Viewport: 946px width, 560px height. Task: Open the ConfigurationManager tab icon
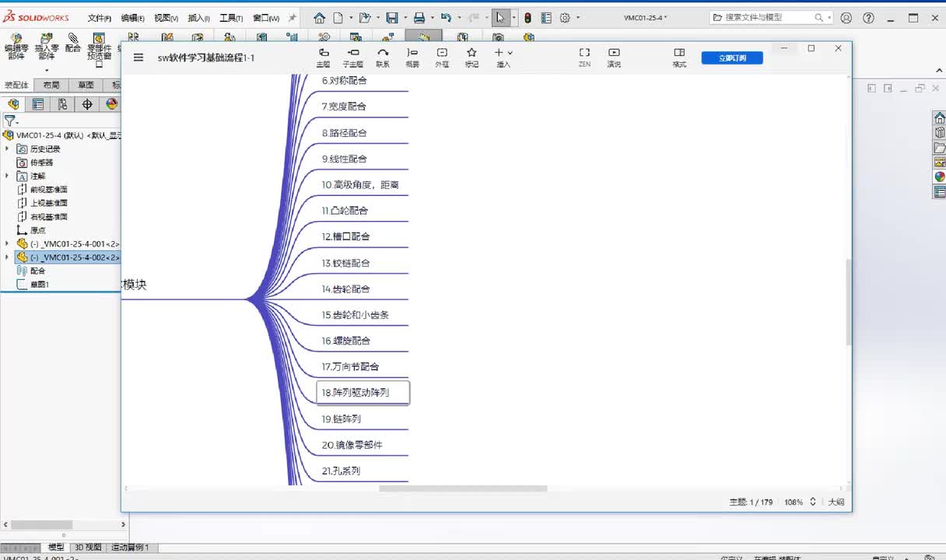click(62, 104)
